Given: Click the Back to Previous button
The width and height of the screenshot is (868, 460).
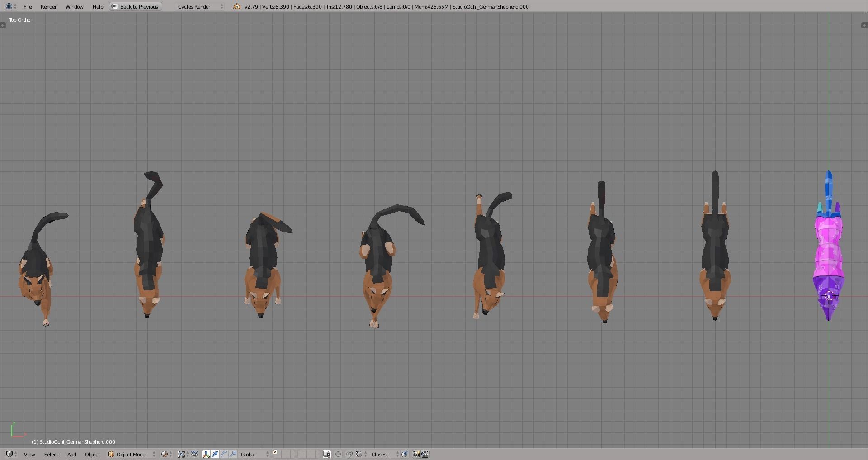Looking at the screenshot, I should click(x=136, y=6).
